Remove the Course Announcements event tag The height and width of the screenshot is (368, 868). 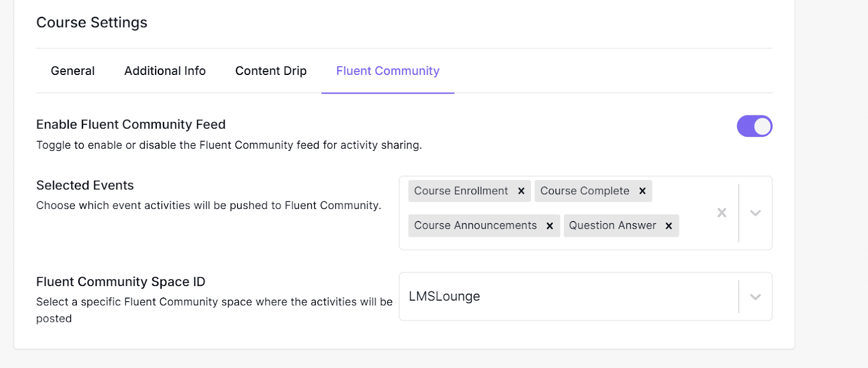click(x=550, y=225)
